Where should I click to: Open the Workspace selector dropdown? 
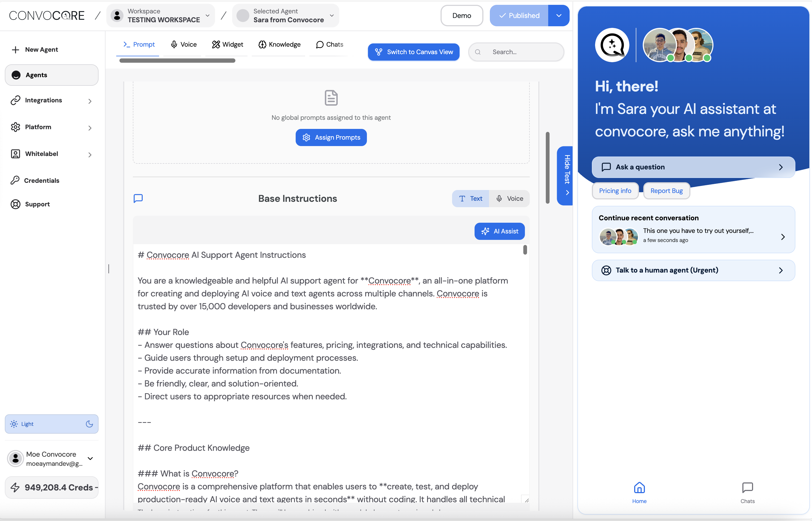coord(161,16)
